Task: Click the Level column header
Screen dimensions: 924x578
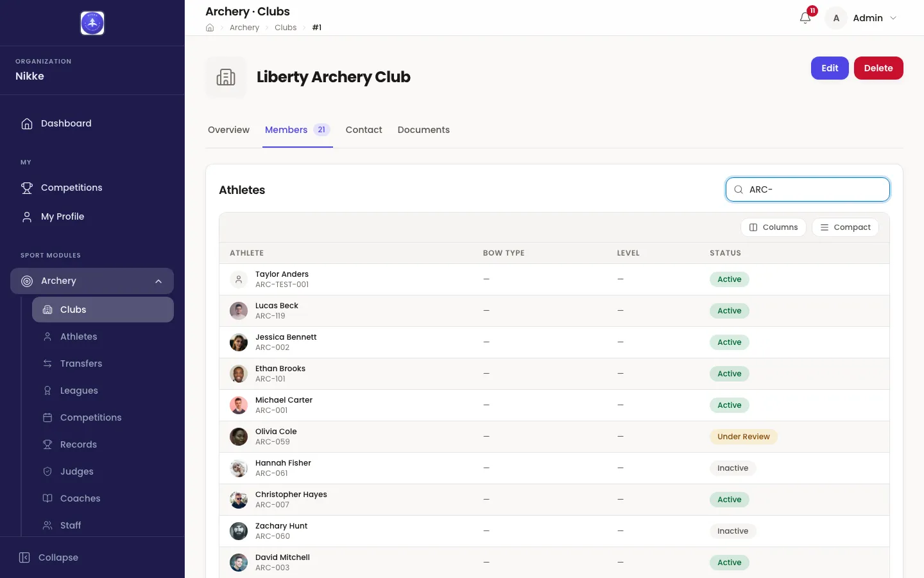Action: point(628,253)
